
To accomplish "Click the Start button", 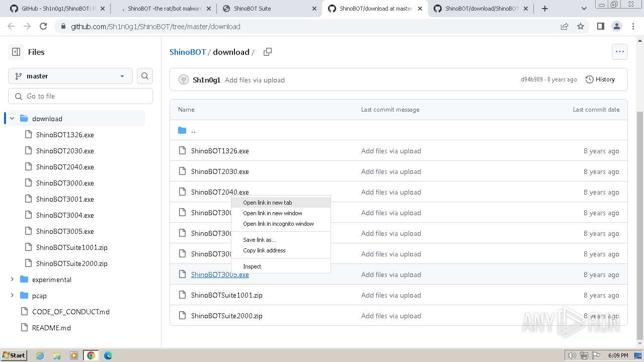I will pyautogui.click(x=14, y=355).
